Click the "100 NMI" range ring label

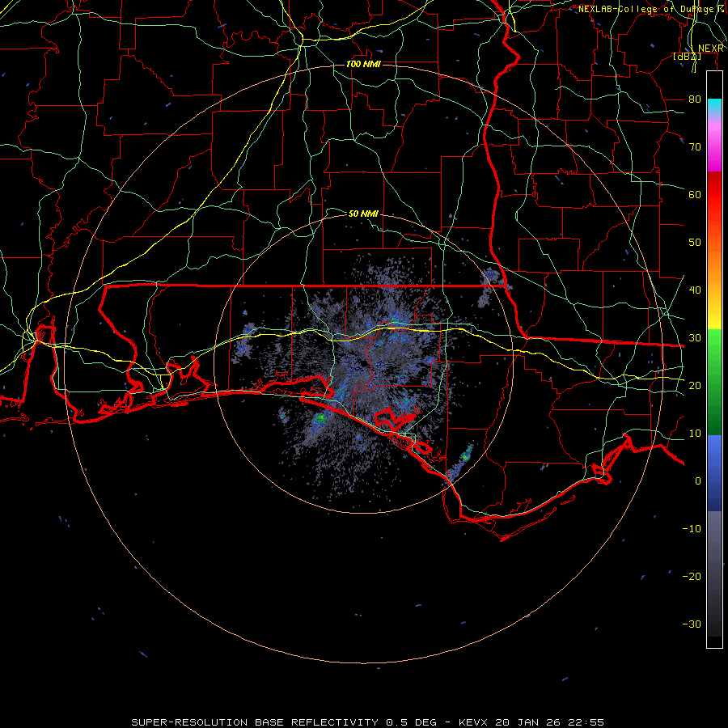[x=363, y=64]
